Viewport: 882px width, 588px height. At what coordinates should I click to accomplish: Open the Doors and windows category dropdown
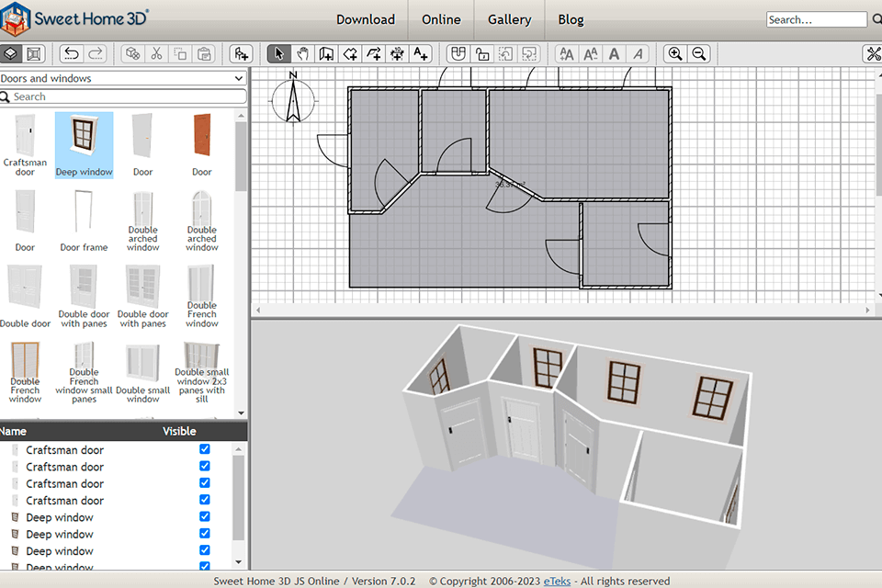pyautogui.click(x=123, y=79)
